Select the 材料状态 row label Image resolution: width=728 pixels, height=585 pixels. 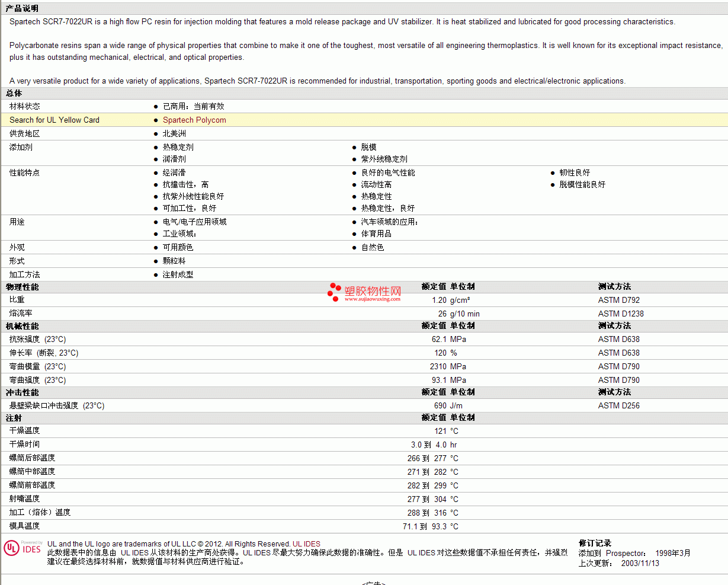click(x=25, y=106)
